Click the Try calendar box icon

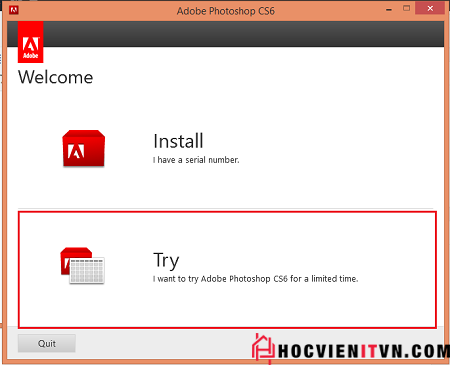click(x=82, y=266)
